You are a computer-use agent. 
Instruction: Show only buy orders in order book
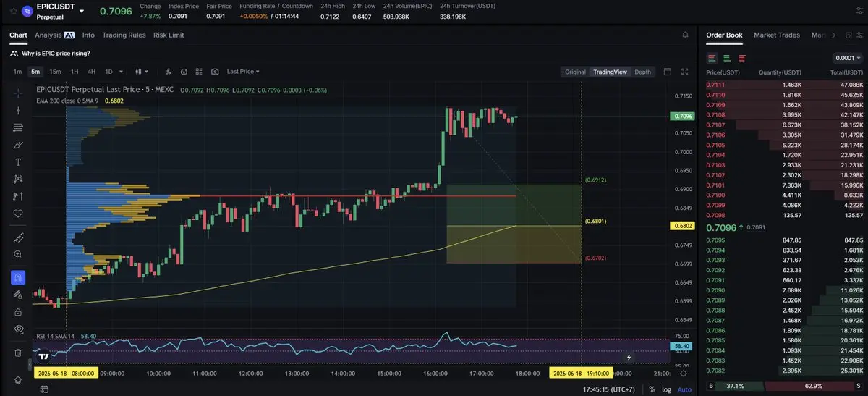point(727,58)
